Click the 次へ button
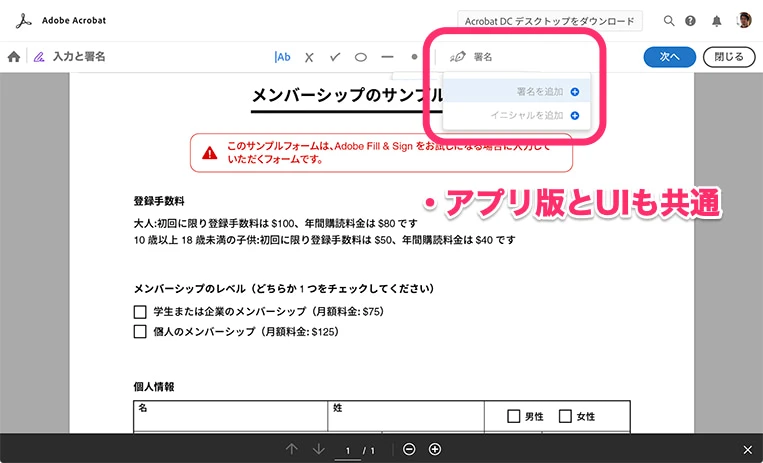The width and height of the screenshot is (763, 463). coord(670,57)
